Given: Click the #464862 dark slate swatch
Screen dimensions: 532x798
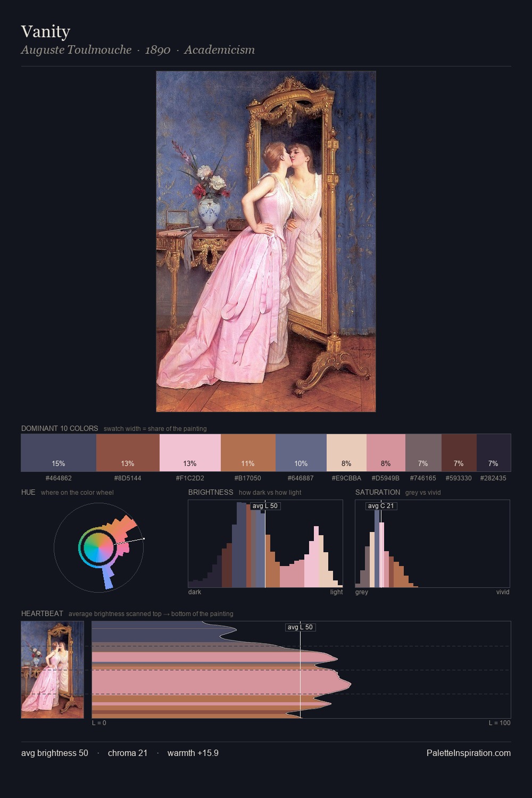Looking at the screenshot, I should click(59, 453).
